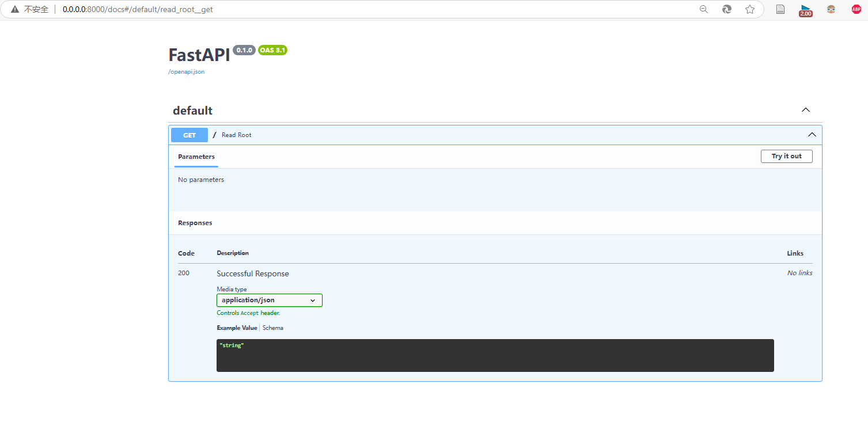Click the refresh page icon
This screenshot has height=422, width=868.
point(726,9)
